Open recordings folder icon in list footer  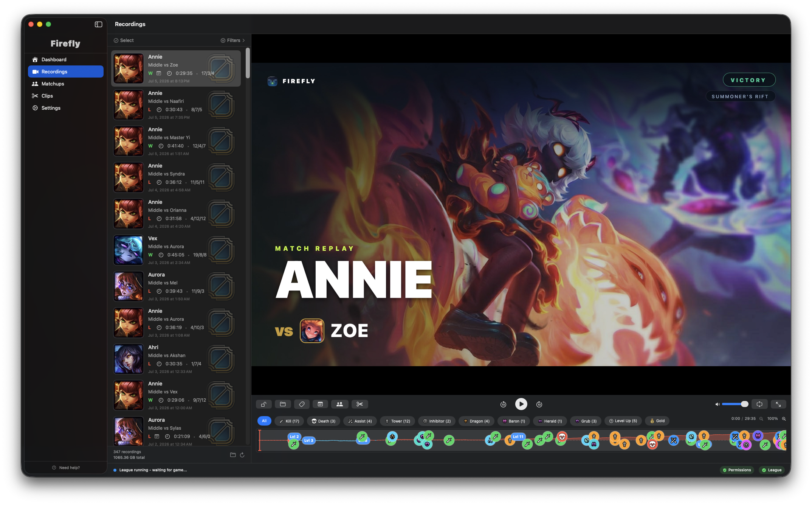coord(233,455)
